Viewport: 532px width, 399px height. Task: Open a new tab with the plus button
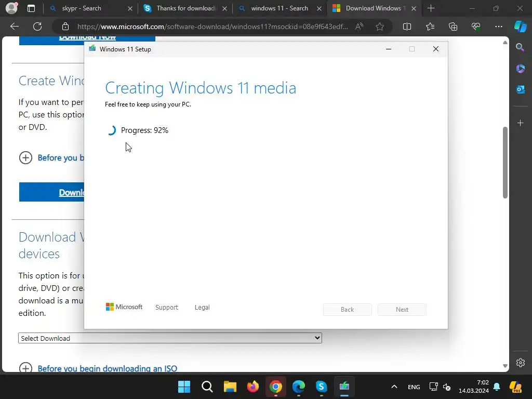tap(431, 8)
